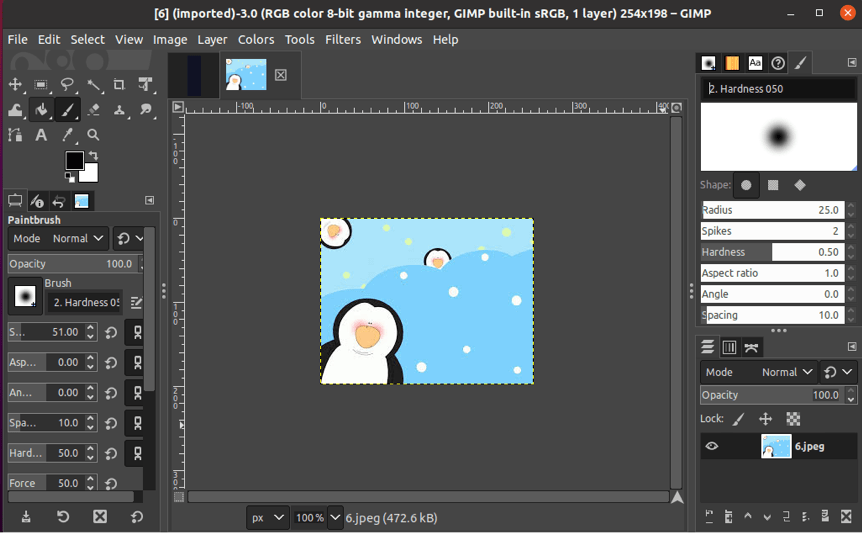Select the Zoom magnifier tool
The width and height of the screenshot is (862, 533).
(93, 135)
